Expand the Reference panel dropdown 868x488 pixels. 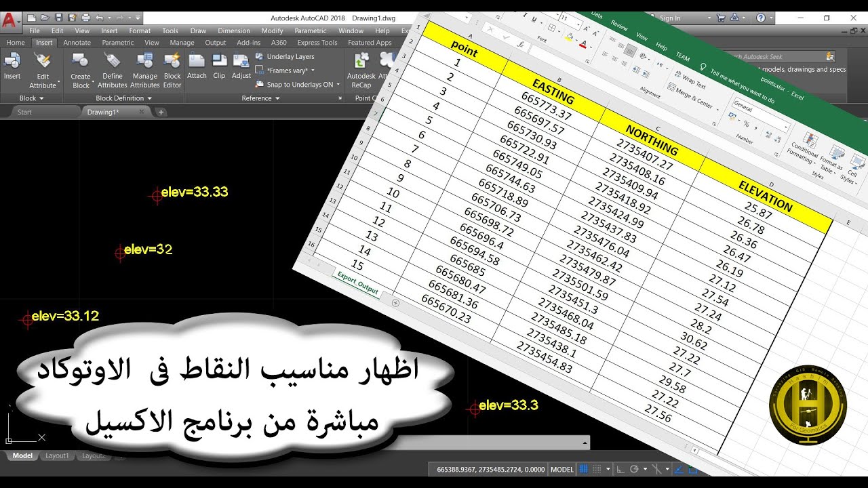pyautogui.click(x=261, y=98)
